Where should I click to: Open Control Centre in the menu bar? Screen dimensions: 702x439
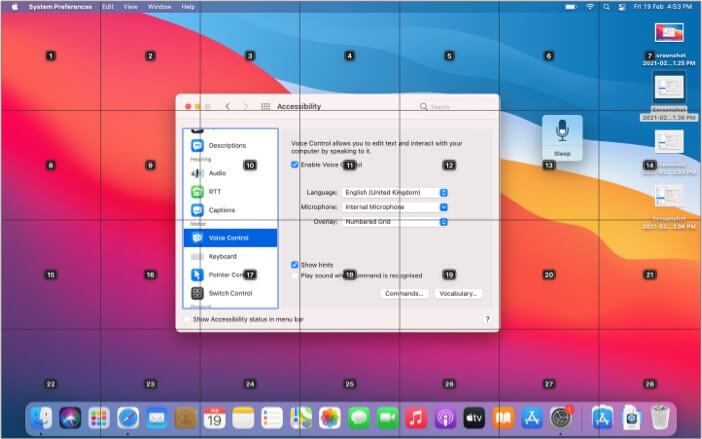[622, 7]
